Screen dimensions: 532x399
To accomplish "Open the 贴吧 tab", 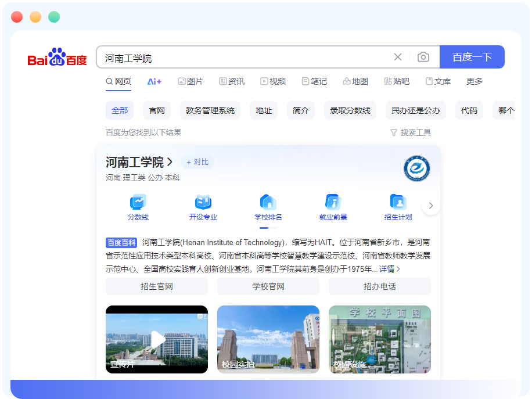I will 397,81.
